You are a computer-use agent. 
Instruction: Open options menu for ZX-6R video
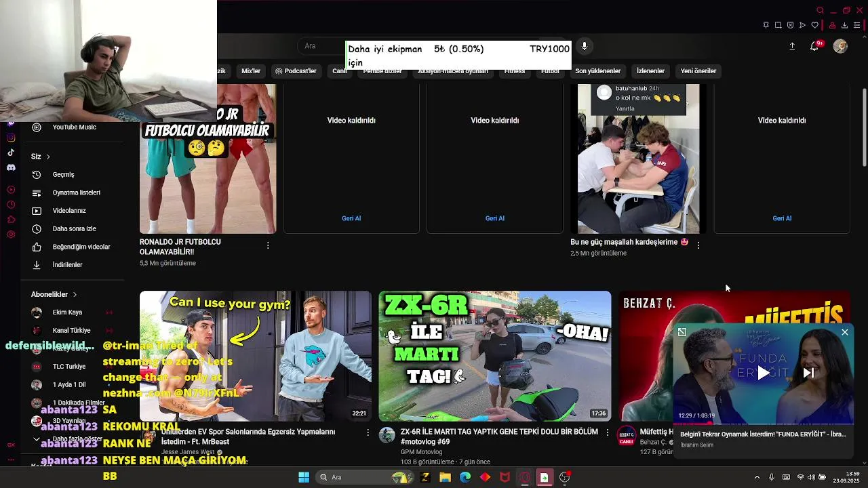tap(607, 432)
